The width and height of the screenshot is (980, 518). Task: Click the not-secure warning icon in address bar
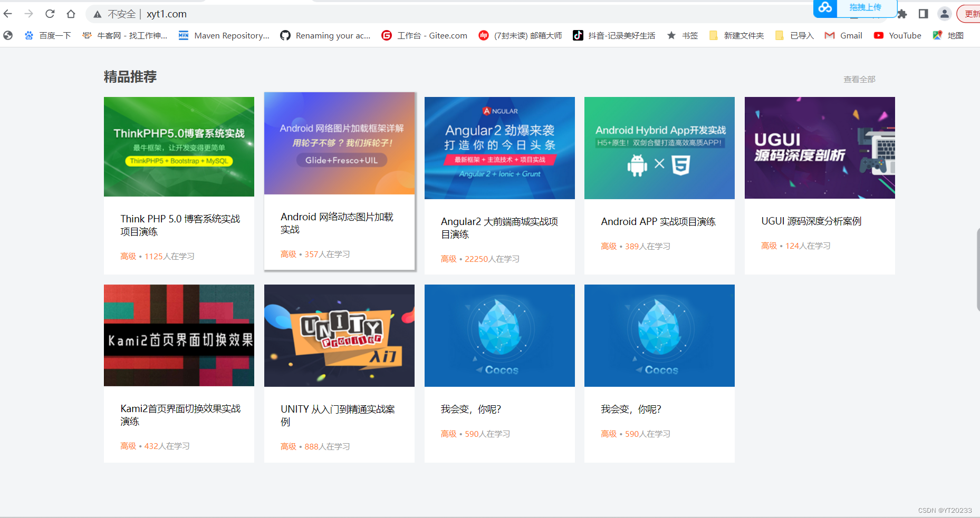pyautogui.click(x=98, y=14)
